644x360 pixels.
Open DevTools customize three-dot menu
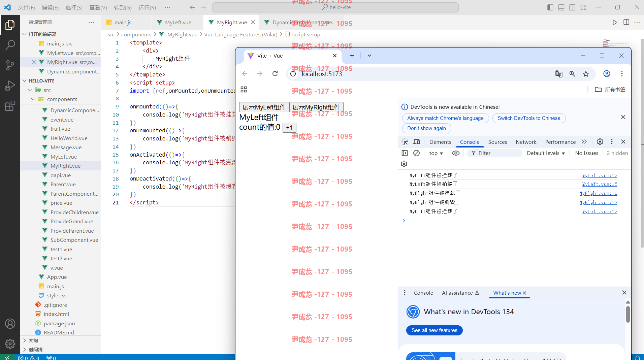[612, 142]
